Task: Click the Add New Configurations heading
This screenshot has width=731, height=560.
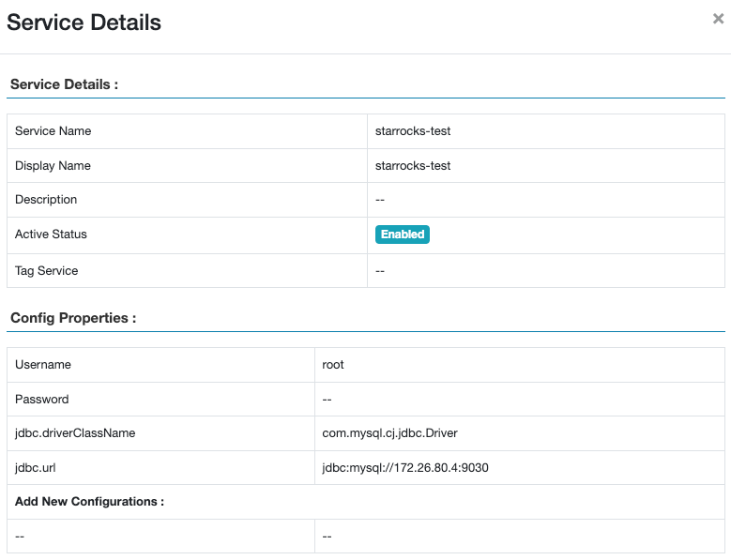Action: (x=89, y=502)
